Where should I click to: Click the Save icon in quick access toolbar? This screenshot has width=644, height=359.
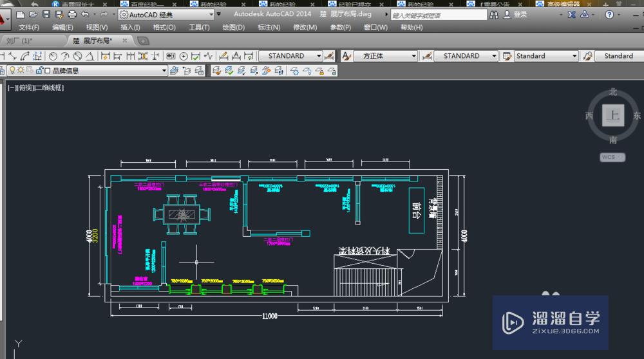pyautogui.click(x=47, y=14)
